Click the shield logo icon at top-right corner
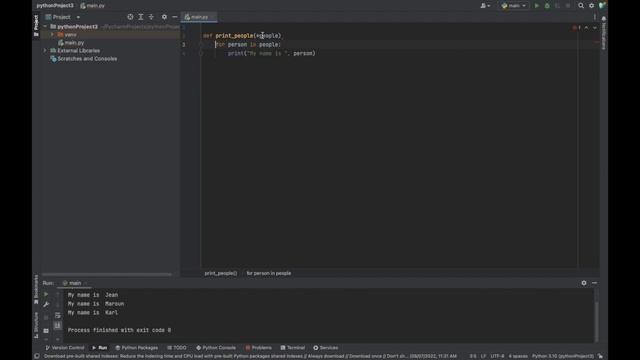This screenshot has width=640, height=360. [x=602, y=5]
